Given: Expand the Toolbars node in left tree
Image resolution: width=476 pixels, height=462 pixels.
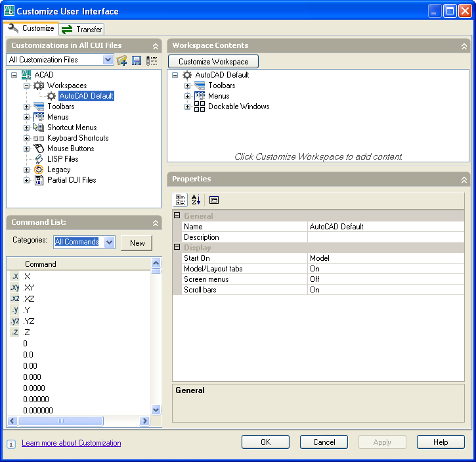Looking at the screenshot, I should click(27, 106).
